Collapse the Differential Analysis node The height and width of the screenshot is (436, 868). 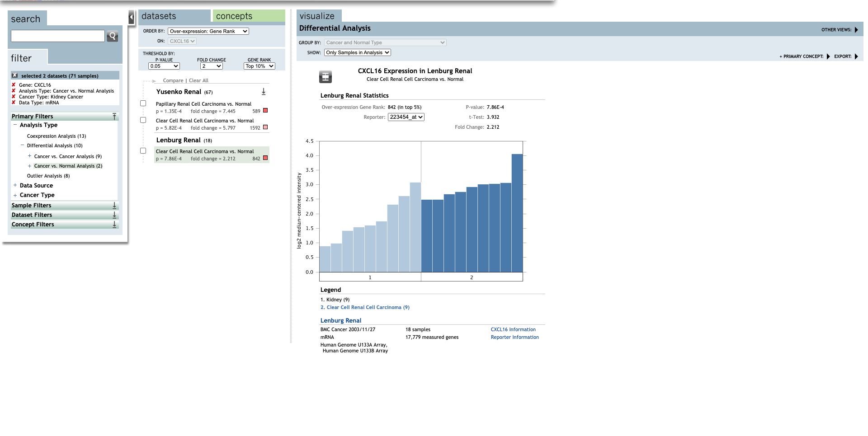point(22,145)
